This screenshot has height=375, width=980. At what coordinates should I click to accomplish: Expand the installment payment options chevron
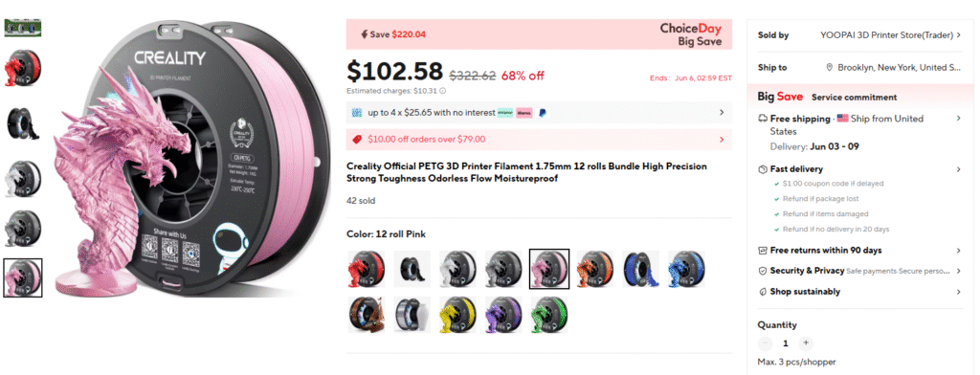[722, 113]
